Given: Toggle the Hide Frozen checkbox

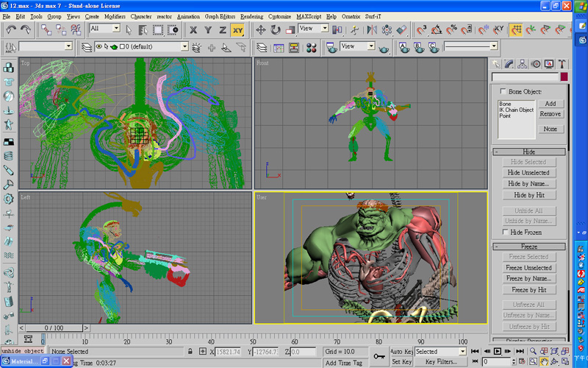Looking at the screenshot, I should pos(505,232).
